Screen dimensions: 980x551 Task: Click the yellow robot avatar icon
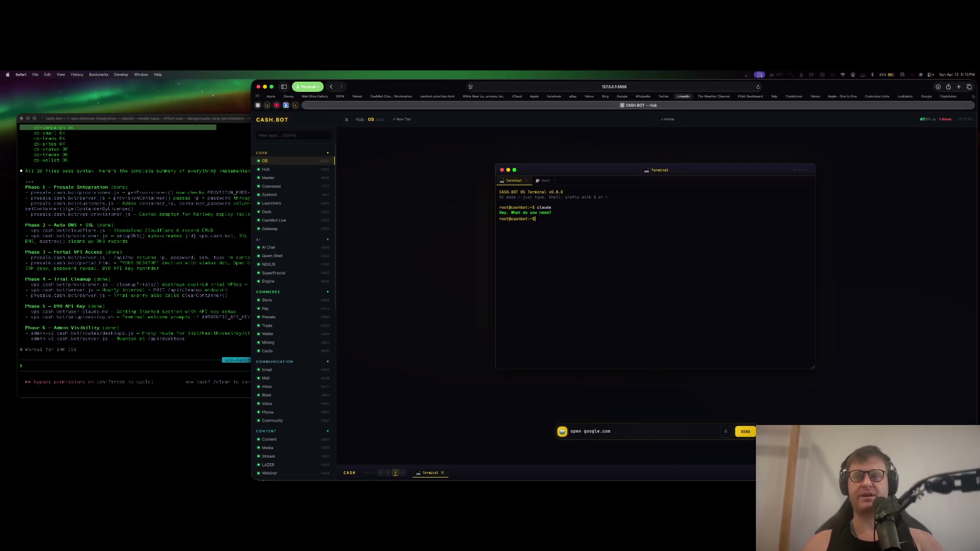[562, 432]
